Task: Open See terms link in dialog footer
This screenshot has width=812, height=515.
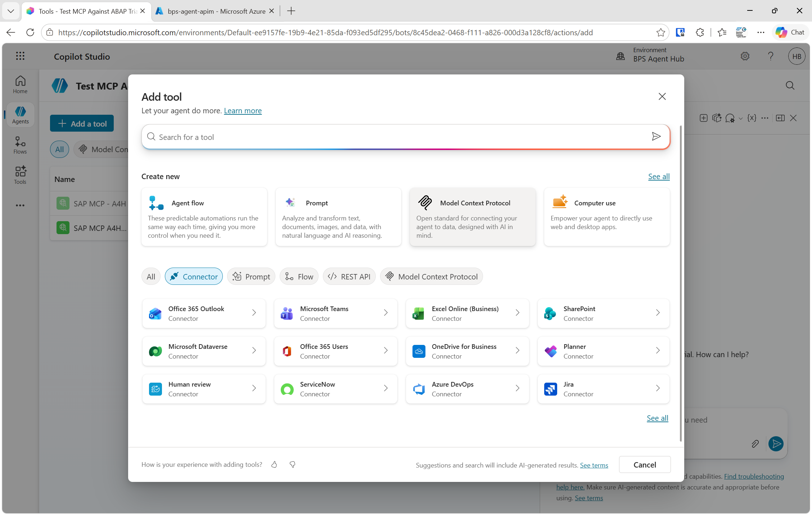Action: (x=594, y=465)
